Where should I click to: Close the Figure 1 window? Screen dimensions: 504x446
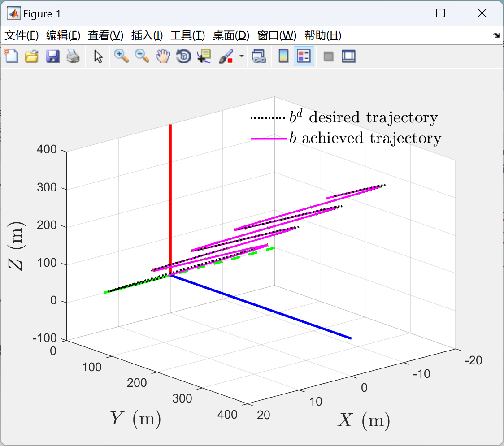tap(482, 13)
